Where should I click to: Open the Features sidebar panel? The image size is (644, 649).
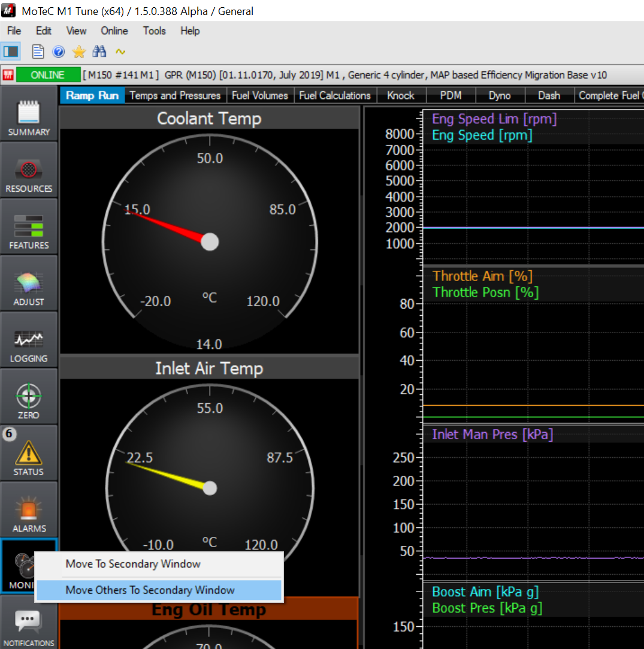29,227
